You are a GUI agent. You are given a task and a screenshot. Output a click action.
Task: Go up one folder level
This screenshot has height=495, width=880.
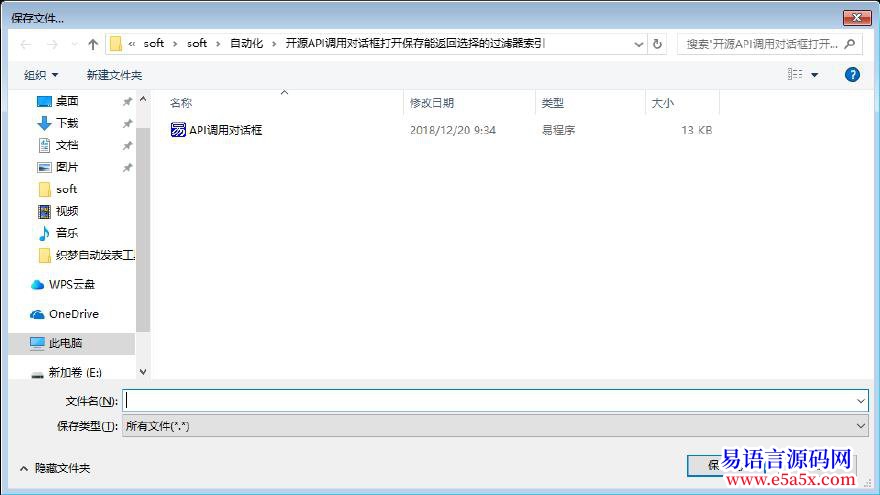[x=93, y=44]
